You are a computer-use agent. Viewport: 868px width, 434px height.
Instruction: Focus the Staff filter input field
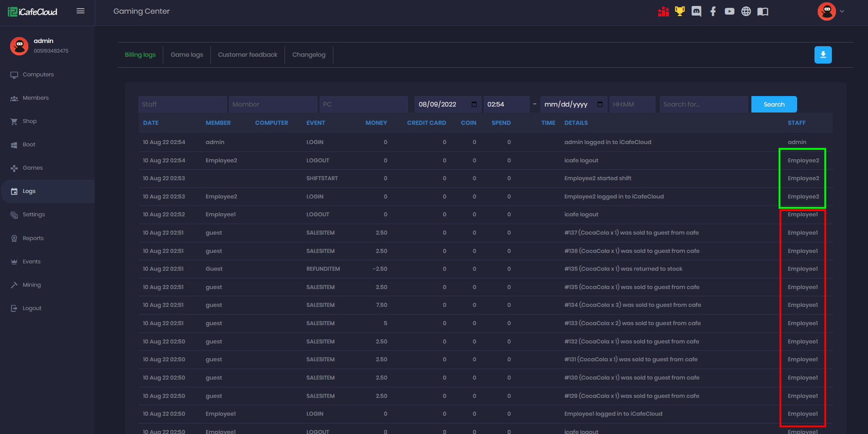(182, 104)
